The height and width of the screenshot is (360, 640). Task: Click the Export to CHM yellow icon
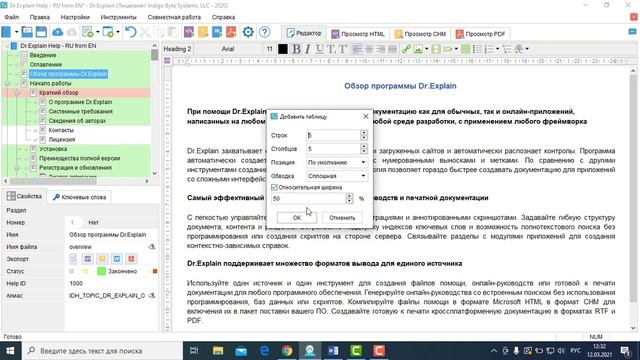[x=203, y=32]
